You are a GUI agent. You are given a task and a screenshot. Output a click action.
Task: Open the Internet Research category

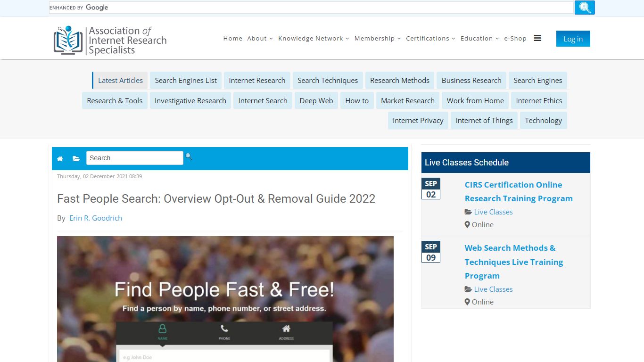pos(257,81)
